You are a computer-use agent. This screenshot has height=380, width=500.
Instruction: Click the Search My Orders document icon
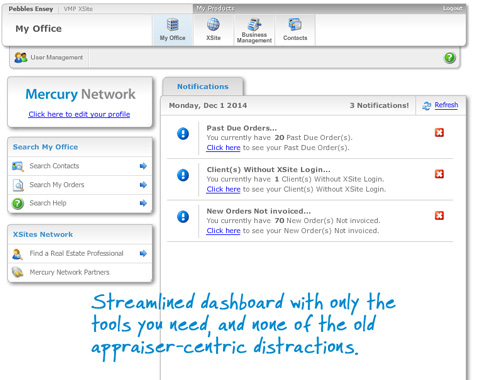[x=18, y=185]
